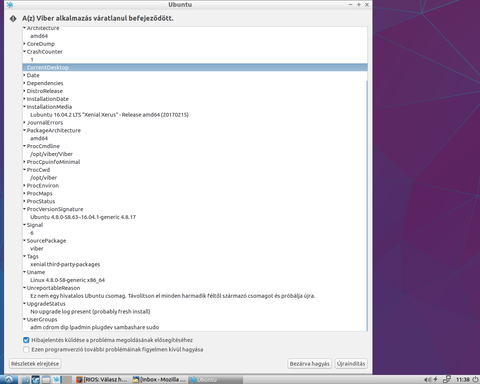Select the ProcStatus row
Viewport: 480px width, 384px height.
coord(195,201)
